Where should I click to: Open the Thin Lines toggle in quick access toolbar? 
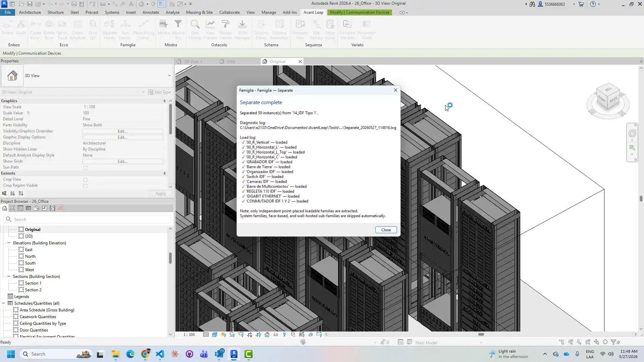[x=162, y=4]
